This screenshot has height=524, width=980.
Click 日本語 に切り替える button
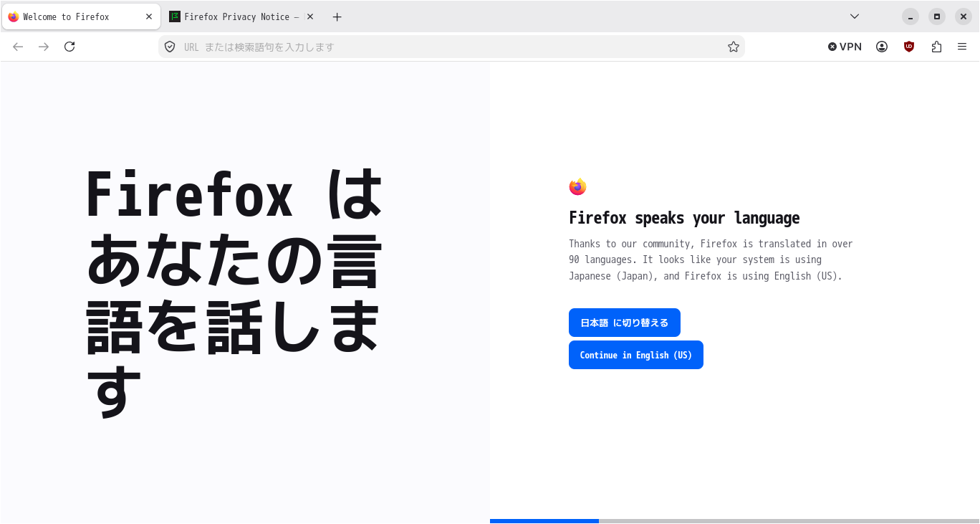click(624, 323)
